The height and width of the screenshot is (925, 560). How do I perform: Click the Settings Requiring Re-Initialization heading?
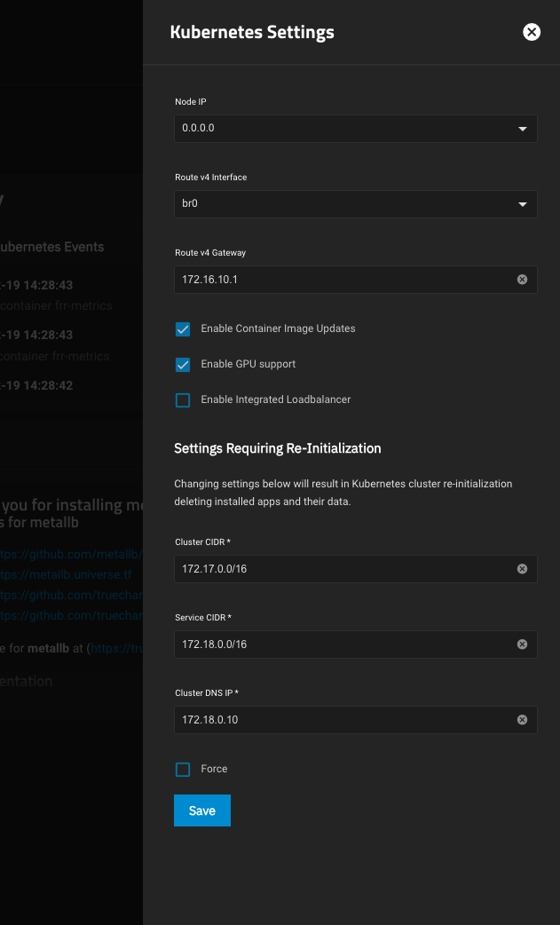[277, 448]
